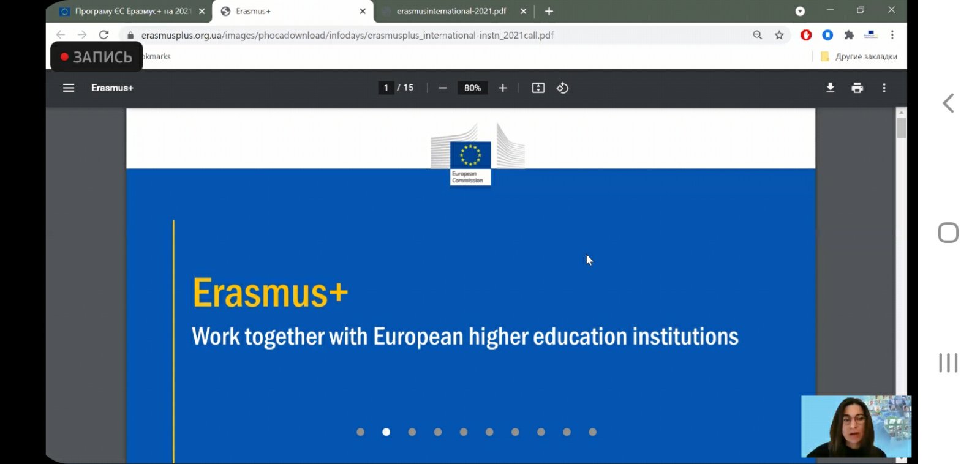Zoom out the PDF with minus button

442,88
